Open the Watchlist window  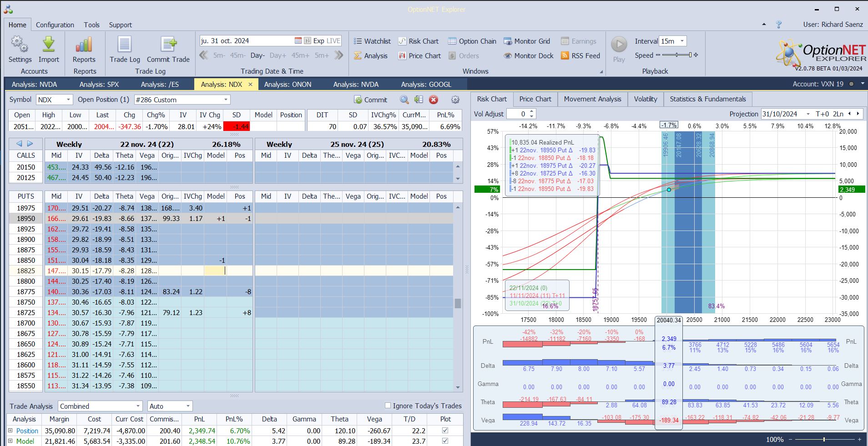pyautogui.click(x=372, y=41)
